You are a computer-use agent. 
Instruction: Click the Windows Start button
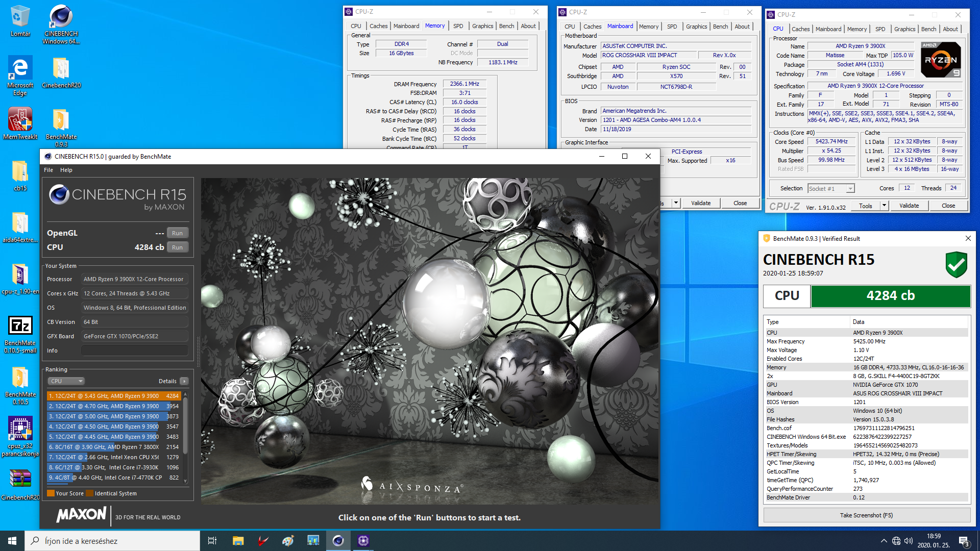click(x=12, y=541)
